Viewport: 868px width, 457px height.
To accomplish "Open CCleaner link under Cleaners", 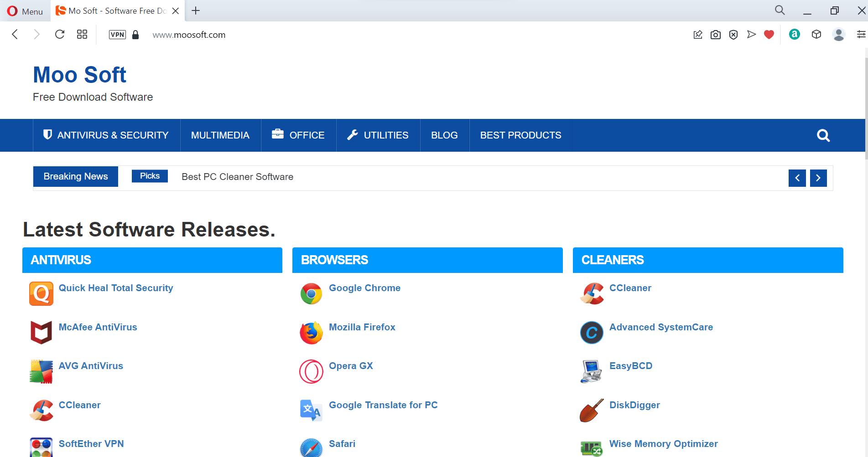I will click(x=630, y=288).
